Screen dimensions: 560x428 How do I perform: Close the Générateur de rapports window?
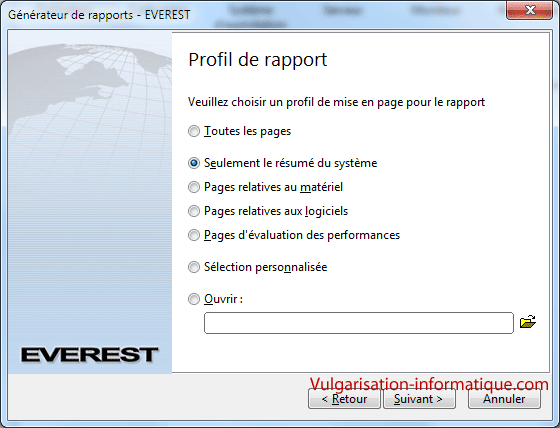tap(529, 10)
